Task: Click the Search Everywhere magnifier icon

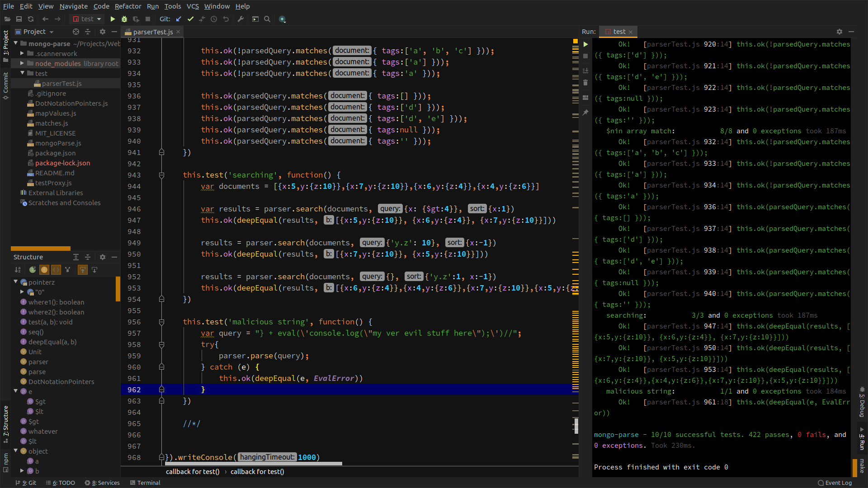Action: tap(267, 19)
